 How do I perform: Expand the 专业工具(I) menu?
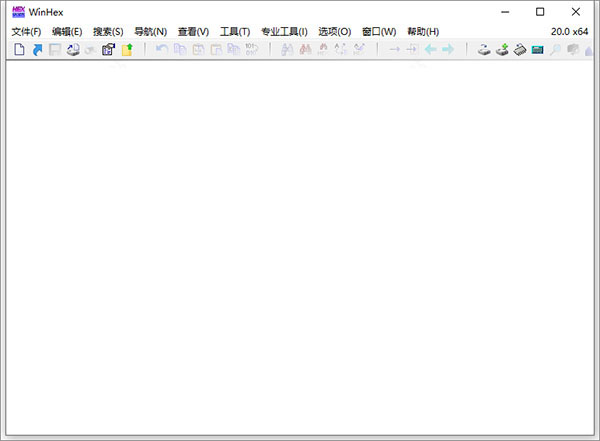click(284, 32)
